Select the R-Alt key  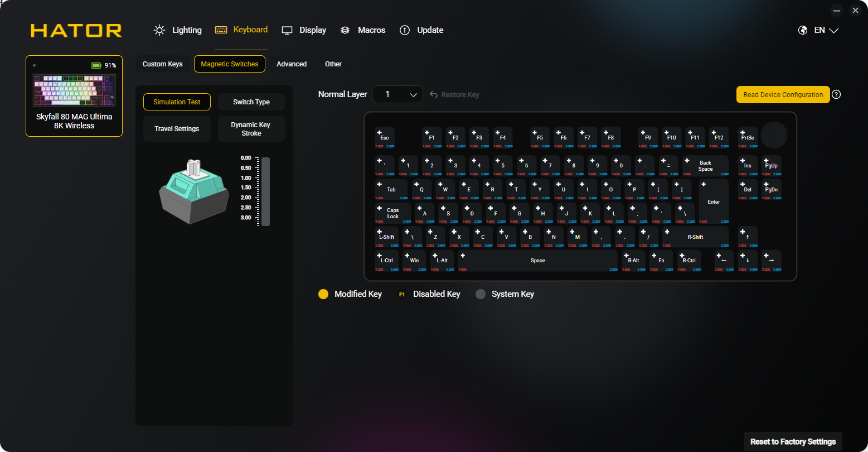point(633,261)
